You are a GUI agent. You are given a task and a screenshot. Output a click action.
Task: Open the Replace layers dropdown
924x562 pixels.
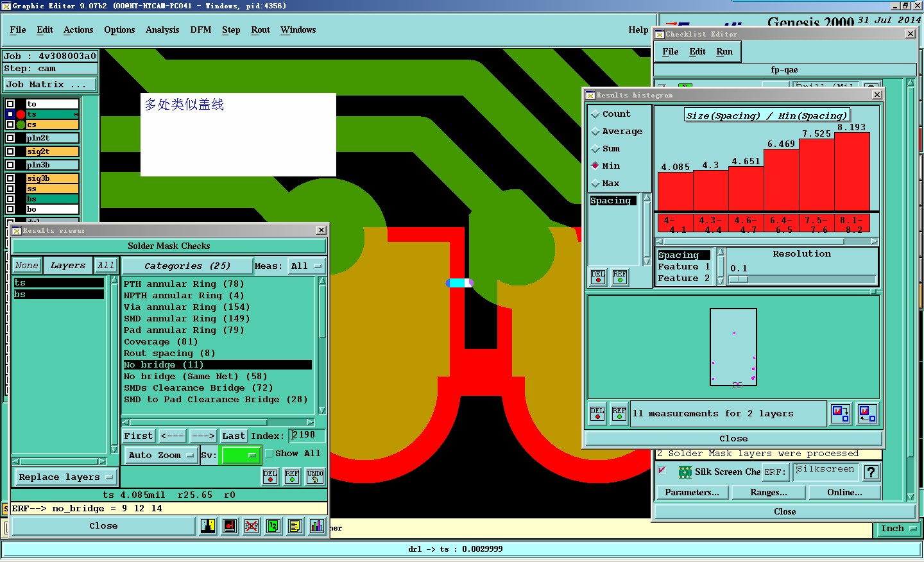65,477
